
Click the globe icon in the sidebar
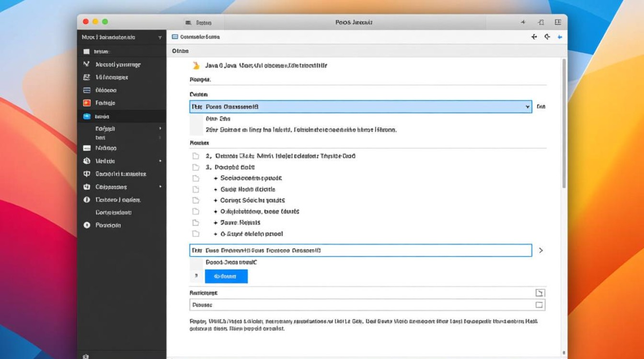point(87,161)
